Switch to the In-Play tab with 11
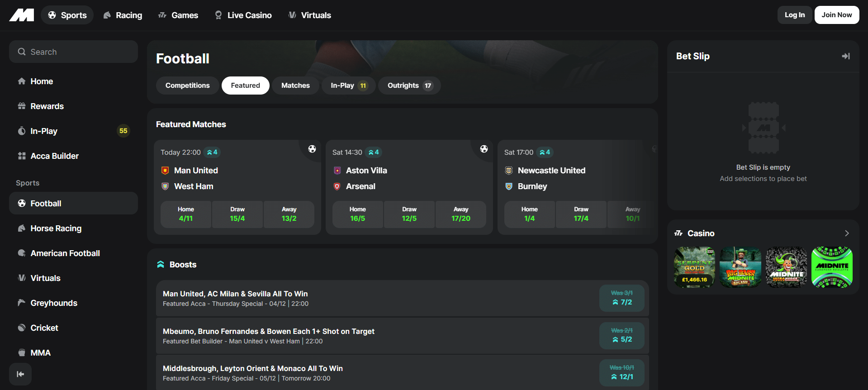 (349, 86)
